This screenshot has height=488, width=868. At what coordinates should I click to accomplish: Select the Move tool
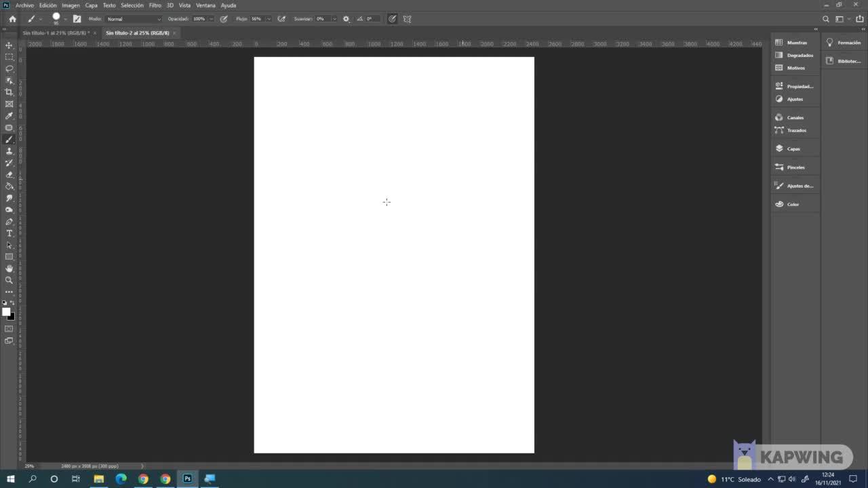pos(9,45)
